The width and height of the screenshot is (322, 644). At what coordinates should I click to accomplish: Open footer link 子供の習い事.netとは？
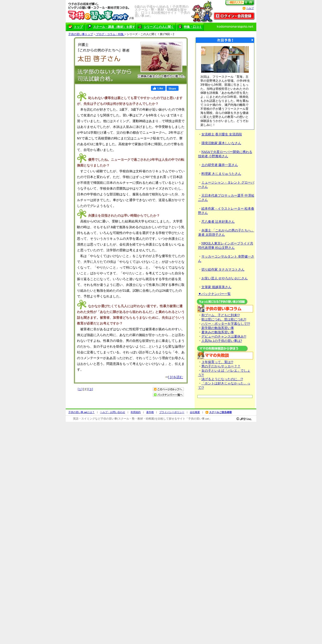coord(81,412)
